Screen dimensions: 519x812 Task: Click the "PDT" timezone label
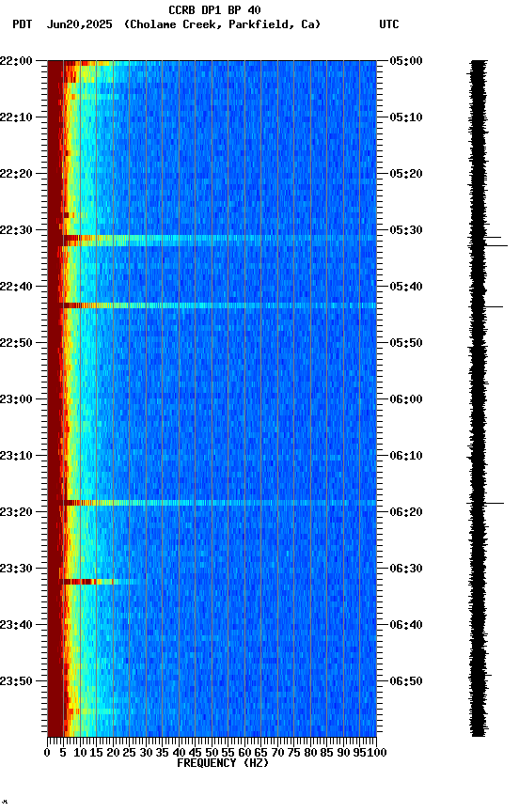(23, 24)
